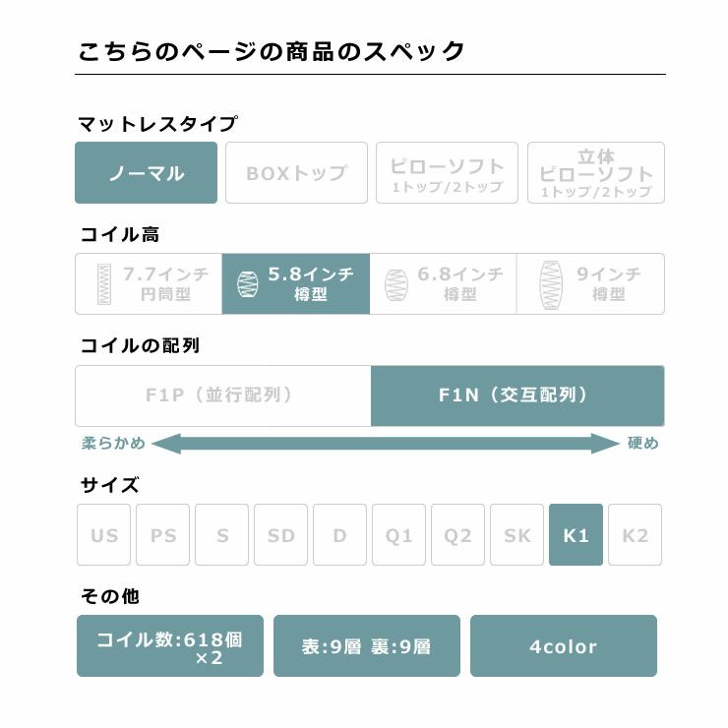Choose the SK size option
Image resolution: width=728 pixels, height=728 pixels.
[516, 535]
